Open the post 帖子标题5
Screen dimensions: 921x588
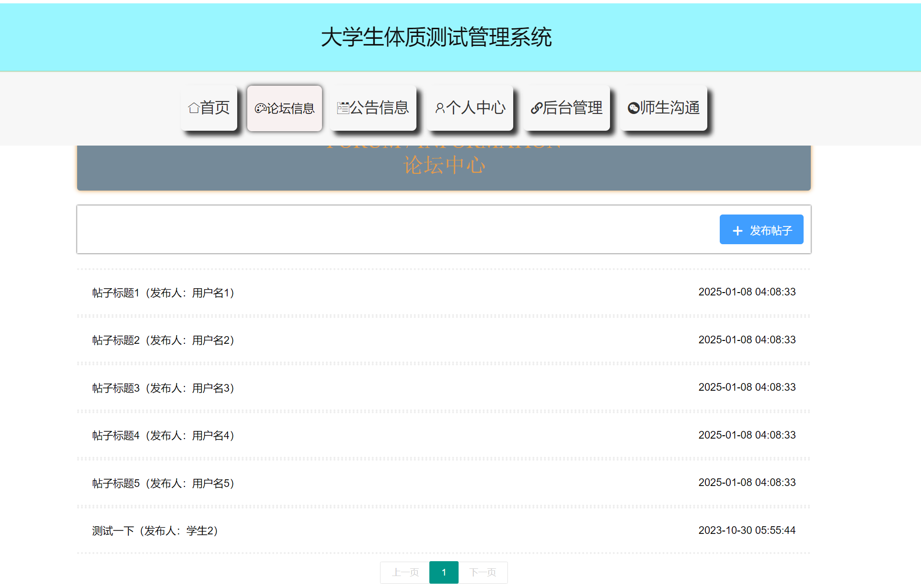click(163, 484)
